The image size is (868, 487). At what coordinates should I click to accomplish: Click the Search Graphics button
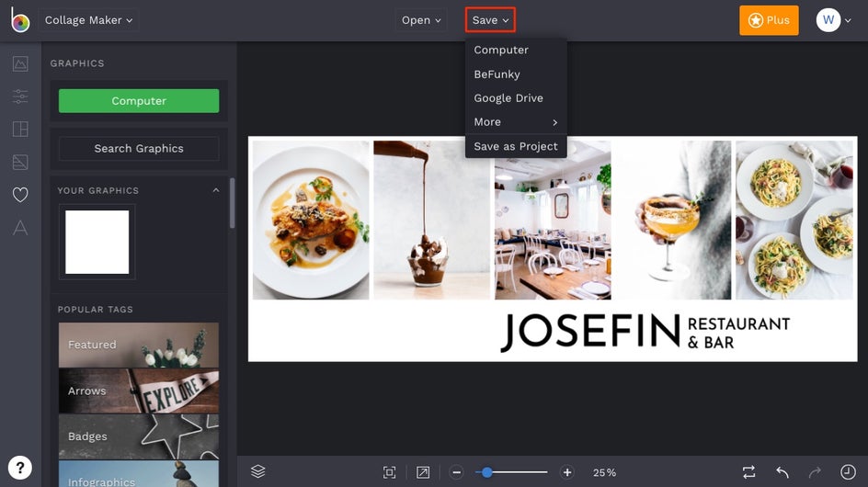(139, 148)
